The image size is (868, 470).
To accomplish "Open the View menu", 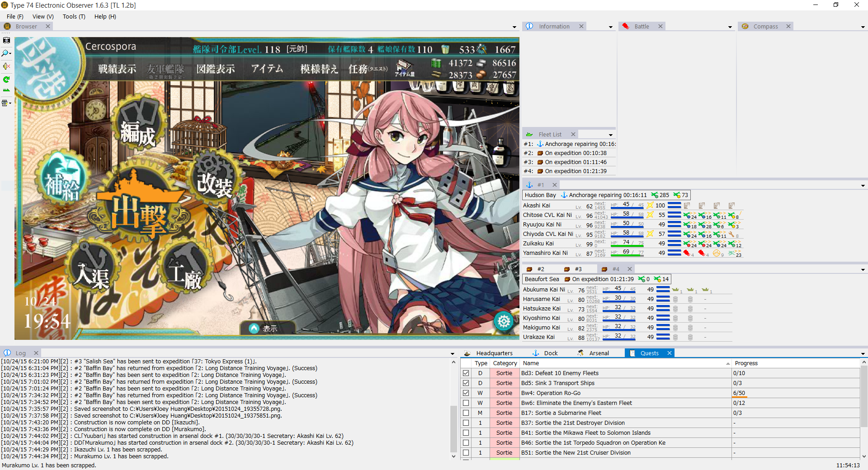I will 43,16.
